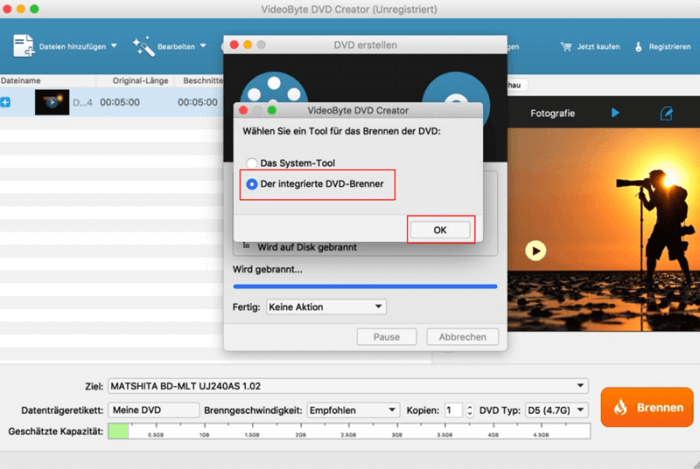The width and height of the screenshot is (700, 469).
Task: Click the Kopien number field
Action: coord(454,410)
